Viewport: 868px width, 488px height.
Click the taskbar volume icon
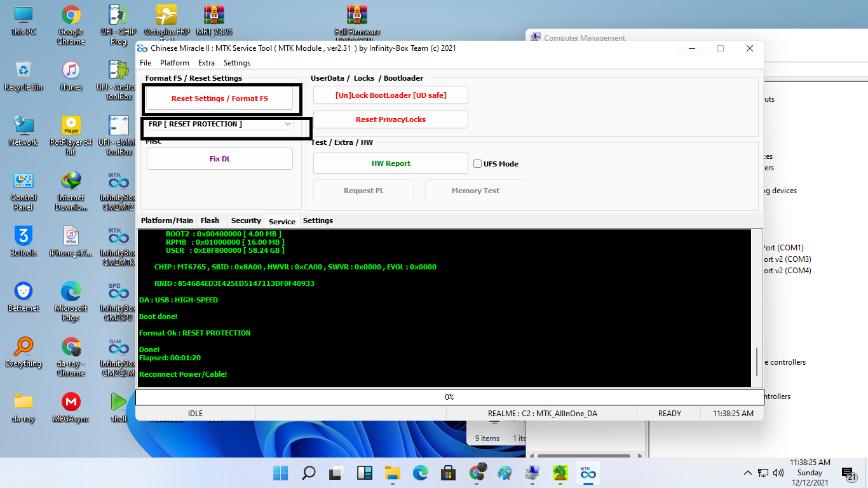[778, 473]
